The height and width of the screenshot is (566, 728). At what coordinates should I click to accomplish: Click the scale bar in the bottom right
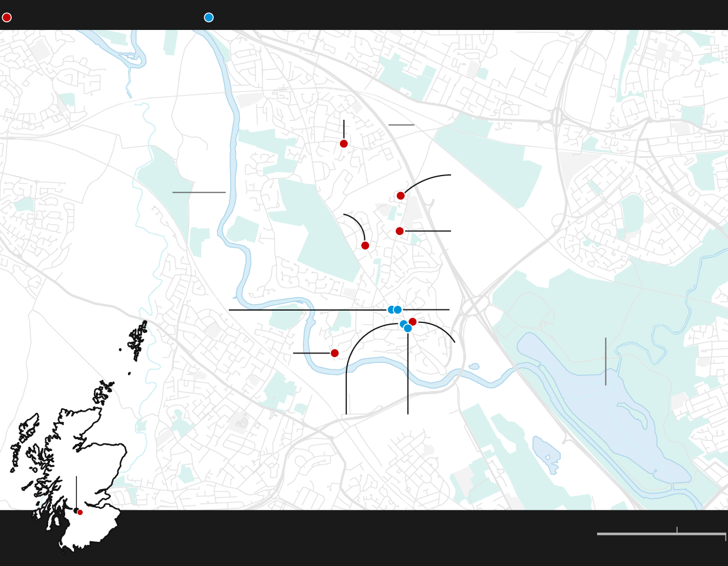click(x=661, y=534)
